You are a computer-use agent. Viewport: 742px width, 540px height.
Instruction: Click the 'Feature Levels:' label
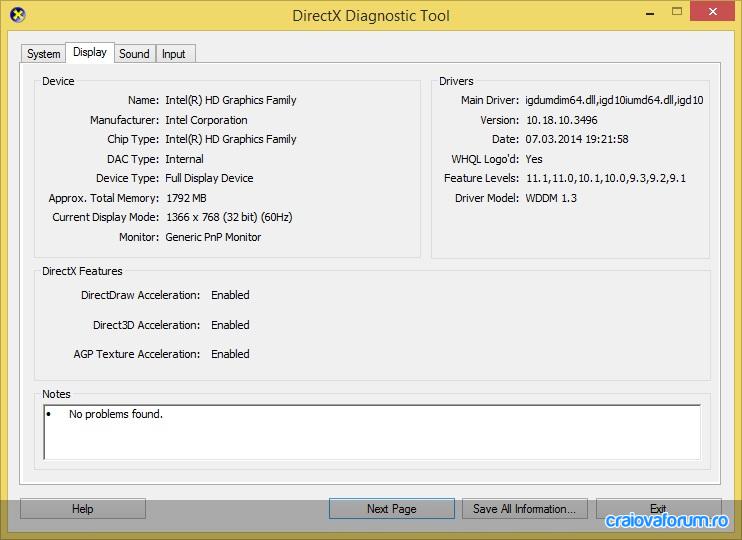[x=482, y=178]
